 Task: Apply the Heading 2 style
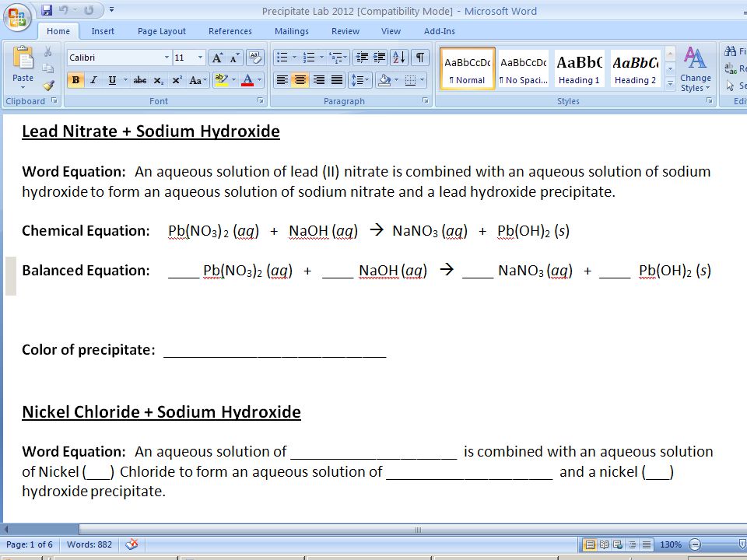click(635, 68)
